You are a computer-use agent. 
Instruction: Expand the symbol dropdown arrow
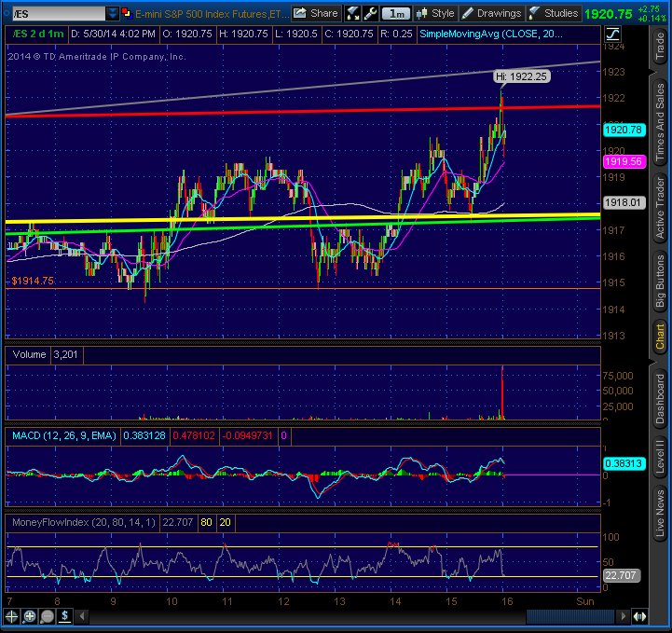coord(112,14)
